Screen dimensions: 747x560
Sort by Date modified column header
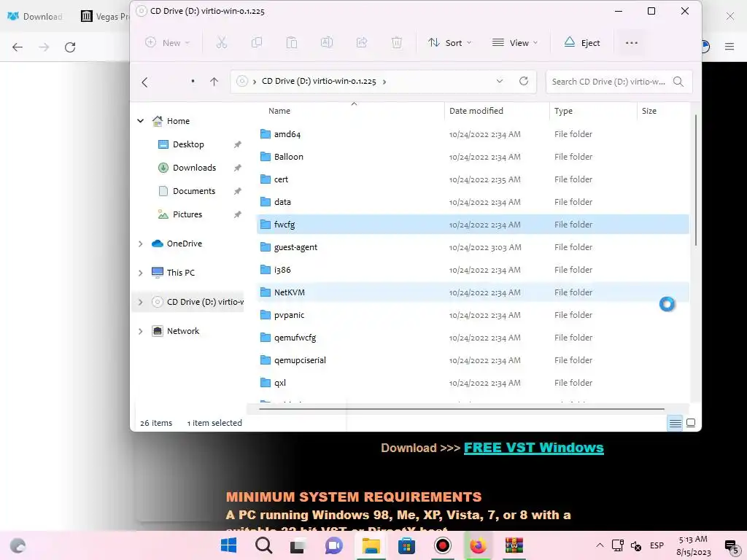[x=476, y=111]
